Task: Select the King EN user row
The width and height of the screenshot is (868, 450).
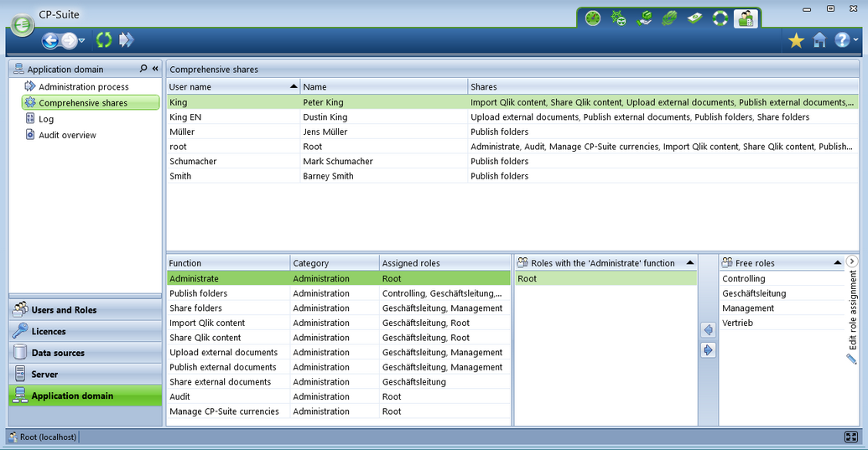Action: pyautogui.click(x=512, y=117)
